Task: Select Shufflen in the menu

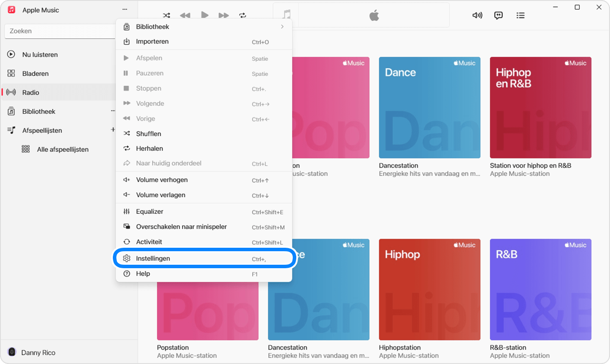Action: pos(204,134)
